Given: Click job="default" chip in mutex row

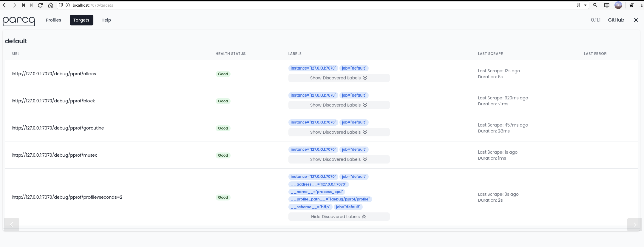Looking at the screenshot, I should 354,149.
